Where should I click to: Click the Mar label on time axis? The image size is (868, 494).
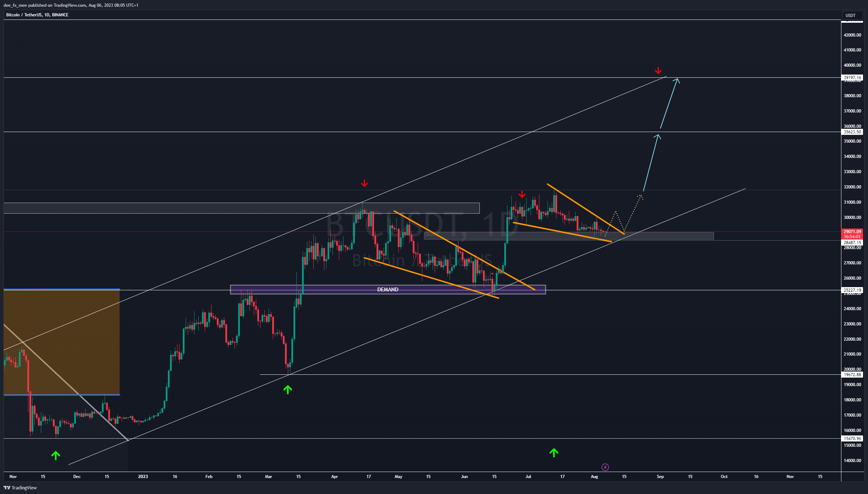[269, 477]
